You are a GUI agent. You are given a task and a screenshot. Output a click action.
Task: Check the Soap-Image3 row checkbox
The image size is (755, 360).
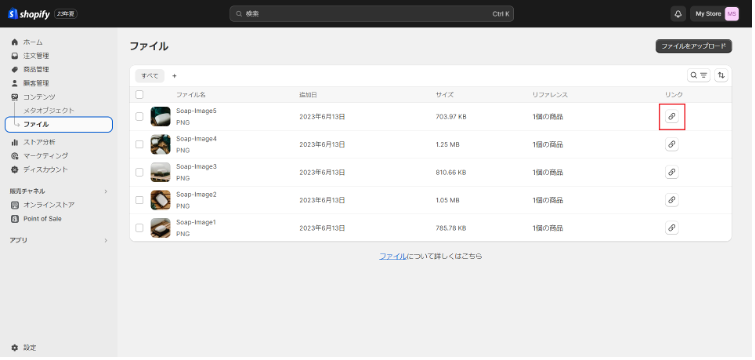coord(139,172)
